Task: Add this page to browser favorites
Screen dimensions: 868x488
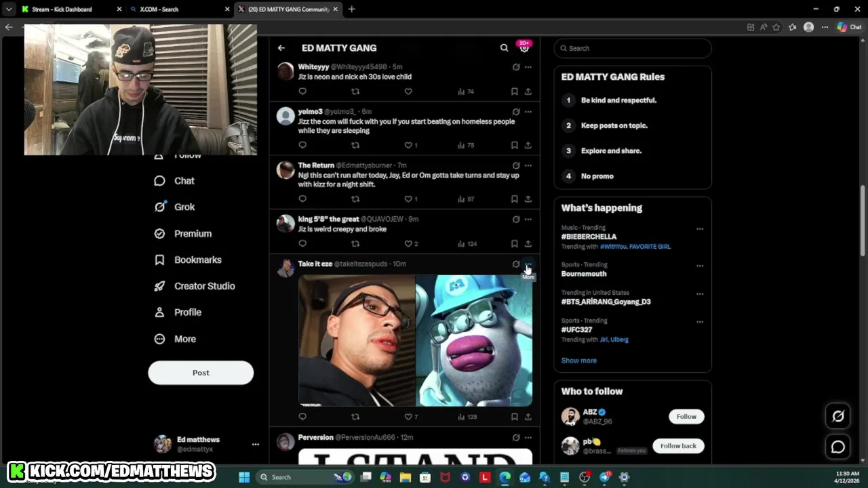Action: (x=776, y=27)
